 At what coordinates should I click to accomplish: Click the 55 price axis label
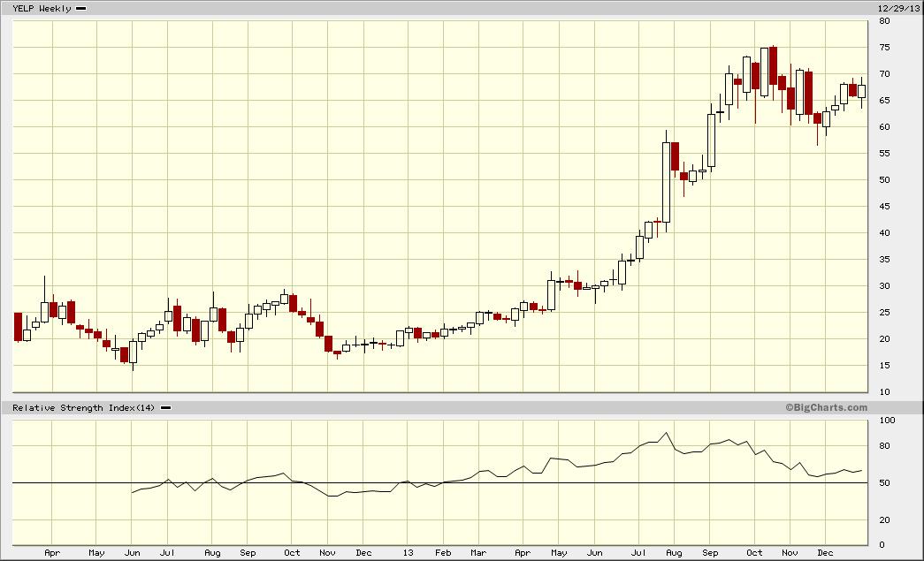pos(884,153)
